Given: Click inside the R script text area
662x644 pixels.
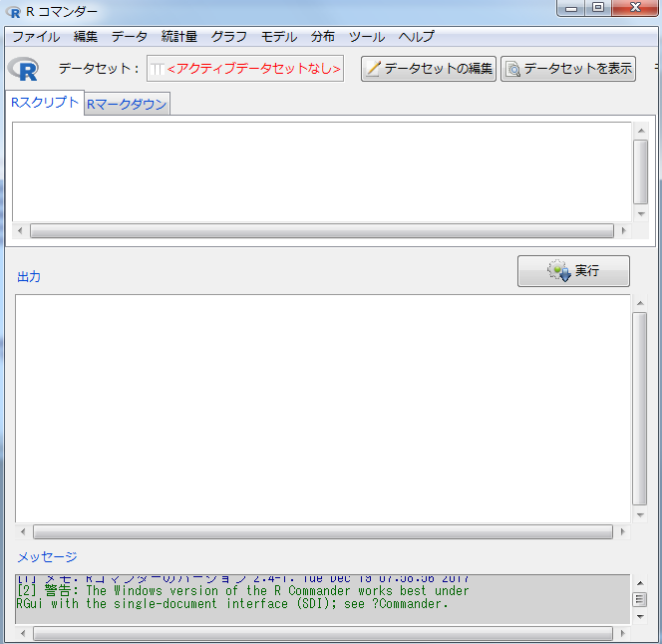Looking at the screenshot, I should (322, 171).
